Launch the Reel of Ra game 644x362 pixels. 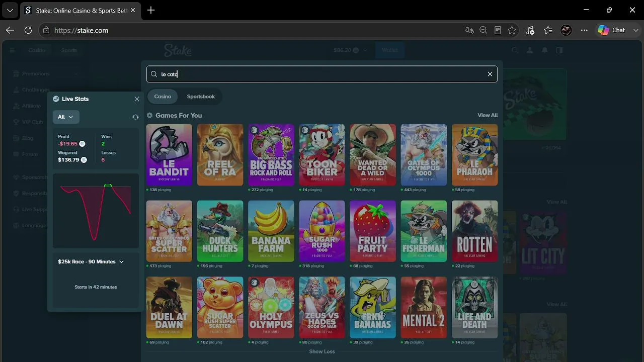tap(220, 155)
